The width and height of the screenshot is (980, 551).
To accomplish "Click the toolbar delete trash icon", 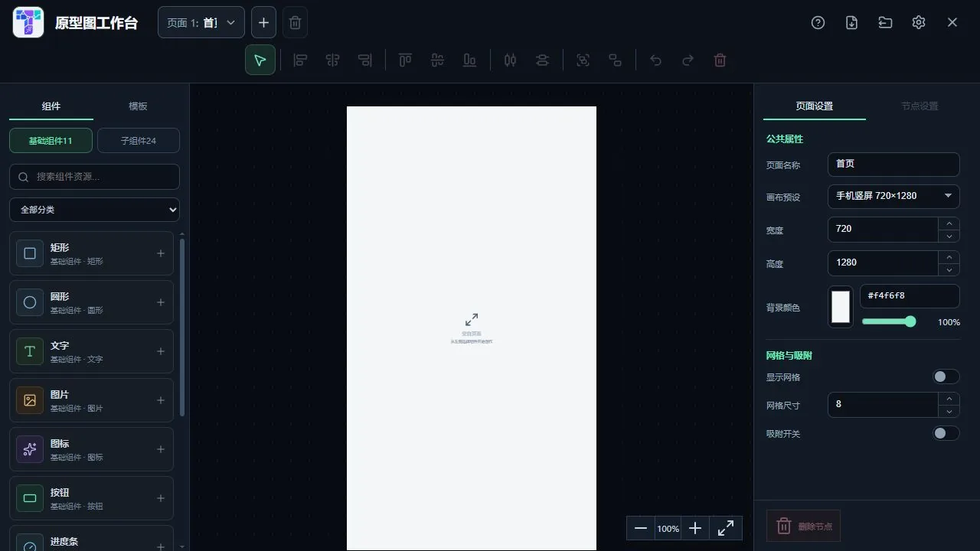I will (x=720, y=60).
